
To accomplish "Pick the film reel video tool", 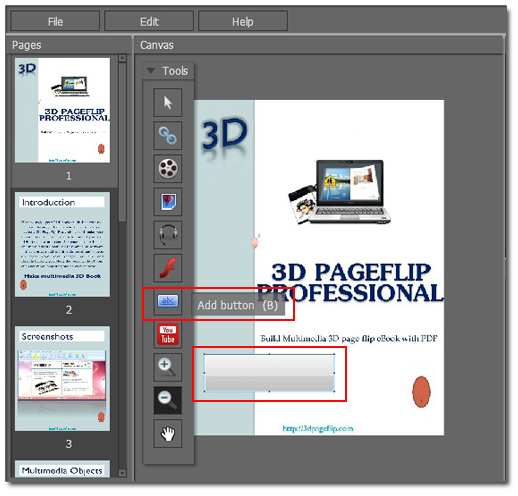I will 168,168.
